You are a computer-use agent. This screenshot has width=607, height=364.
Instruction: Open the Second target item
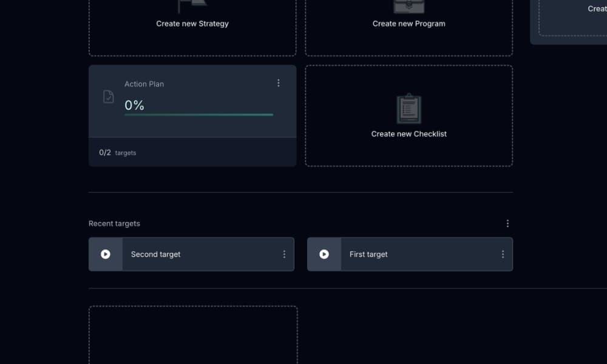191,254
